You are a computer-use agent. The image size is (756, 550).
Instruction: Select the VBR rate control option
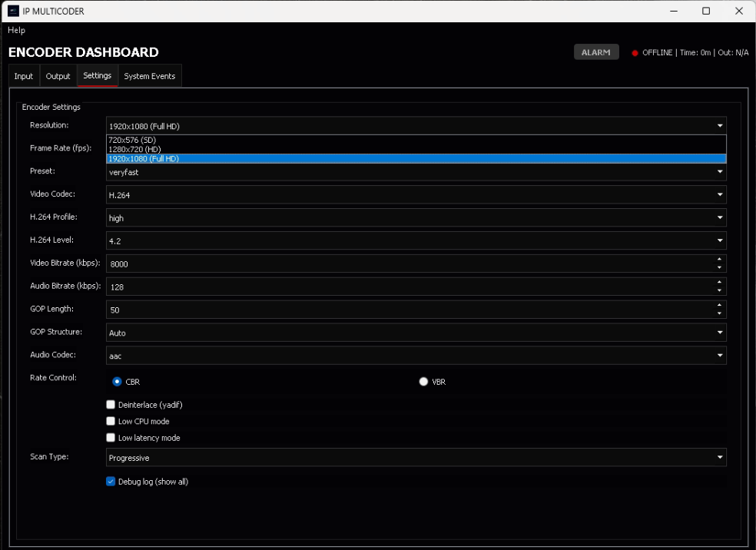423,381
